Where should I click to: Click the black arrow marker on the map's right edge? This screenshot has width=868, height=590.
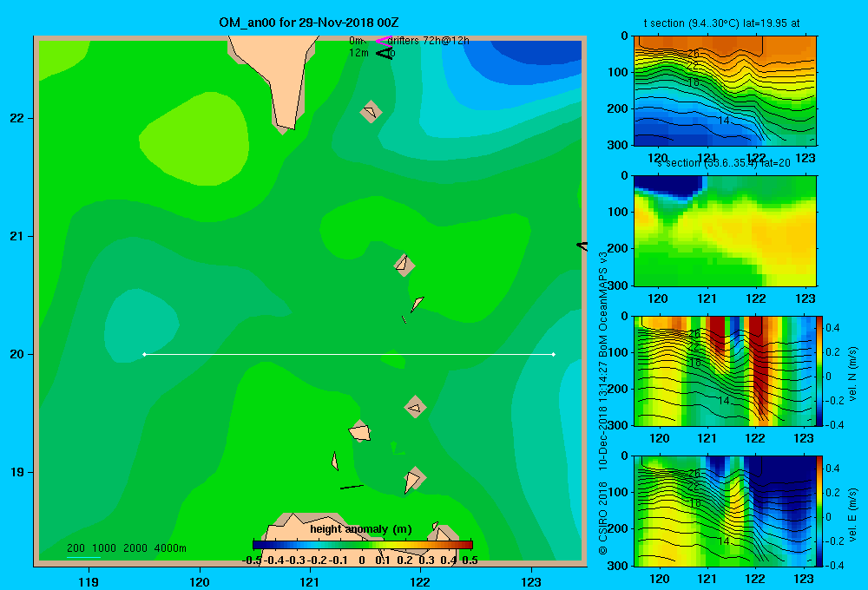click(582, 246)
